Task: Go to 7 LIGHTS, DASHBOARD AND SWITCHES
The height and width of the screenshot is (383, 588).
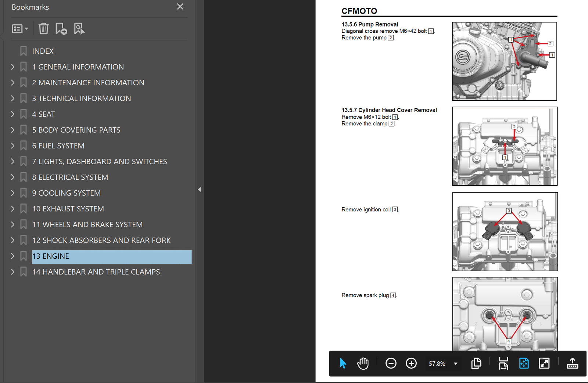Action: pos(99,162)
